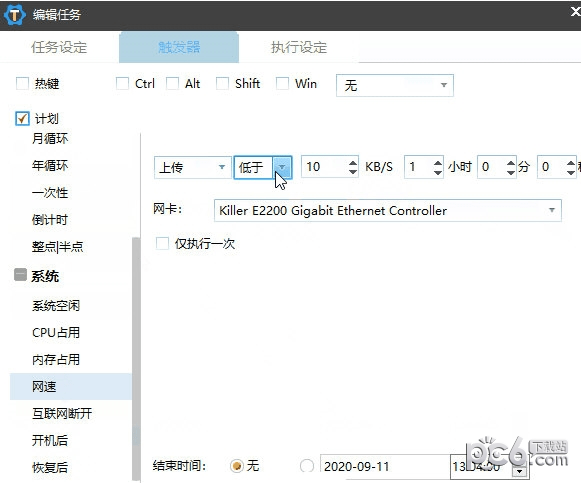Select 年循环 in the schedule list
The height and width of the screenshot is (483, 581).
50,165
